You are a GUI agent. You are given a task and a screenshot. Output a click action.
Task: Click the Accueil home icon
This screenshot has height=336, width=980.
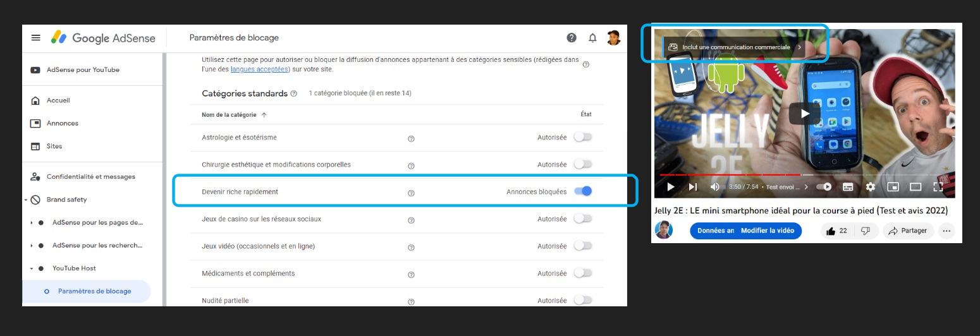coord(36,100)
